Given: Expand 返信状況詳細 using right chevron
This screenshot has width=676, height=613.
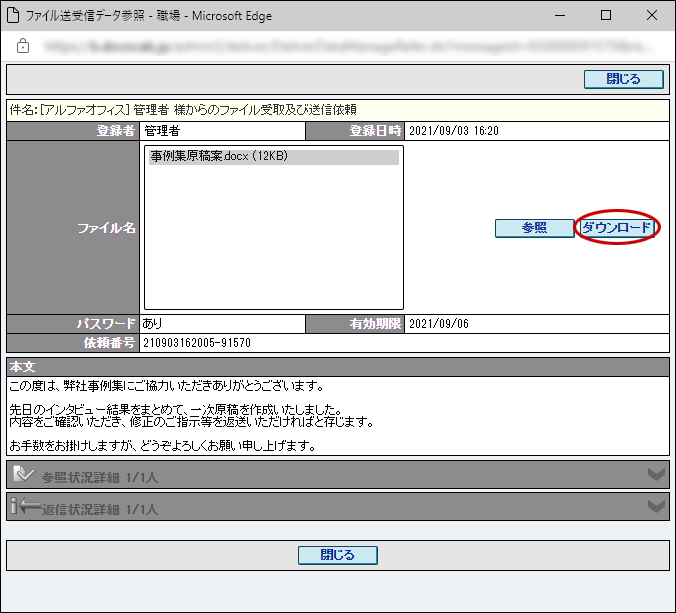Looking at the screenshot, I should point(656,507).
